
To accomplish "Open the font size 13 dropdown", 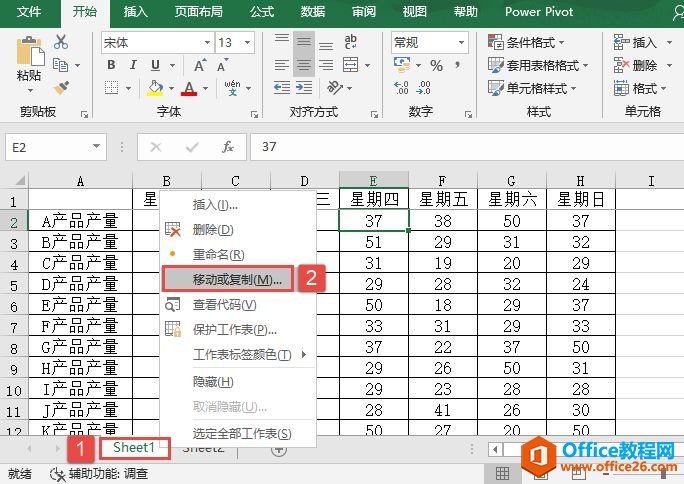I will tap(247, 42).
